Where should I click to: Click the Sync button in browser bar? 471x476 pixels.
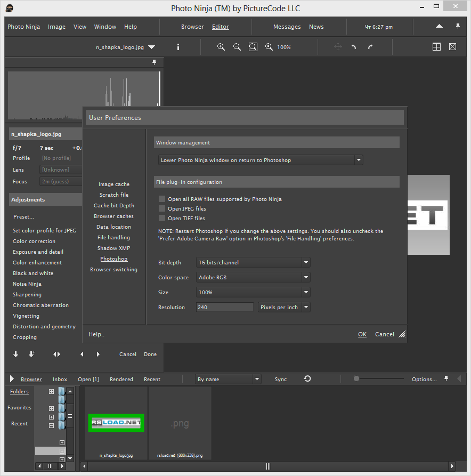click(281, 379)
